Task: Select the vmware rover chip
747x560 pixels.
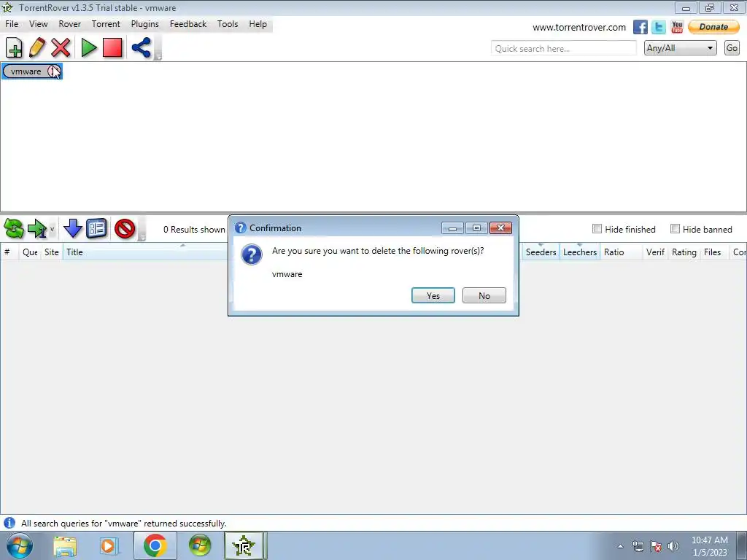Action: [31, 71]
